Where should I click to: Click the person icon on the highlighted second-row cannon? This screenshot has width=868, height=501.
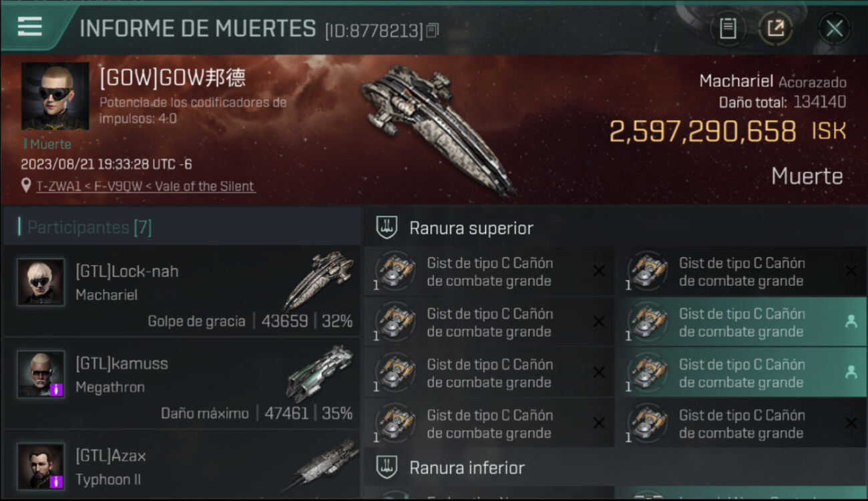pyautogui.click(x=851, y=322)
